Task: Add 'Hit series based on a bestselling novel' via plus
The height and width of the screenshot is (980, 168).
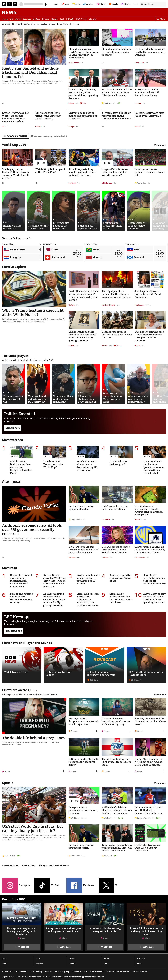Action: [130, 731]
